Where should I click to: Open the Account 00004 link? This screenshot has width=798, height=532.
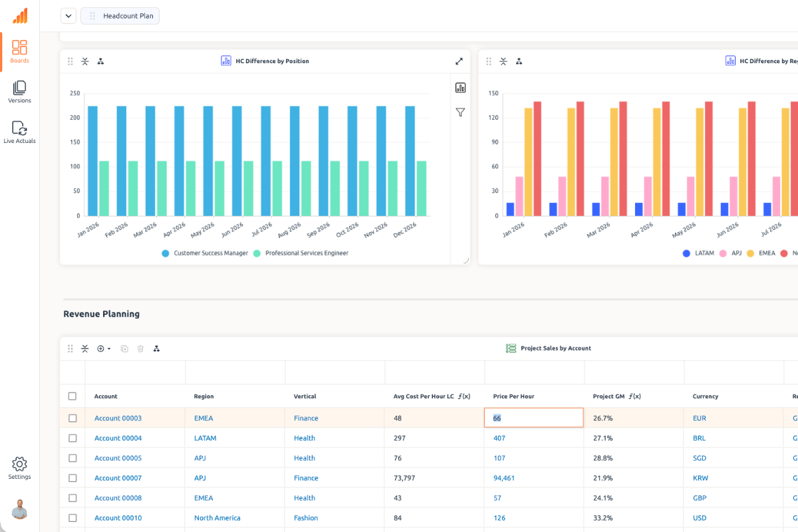[x=118, y=438]
